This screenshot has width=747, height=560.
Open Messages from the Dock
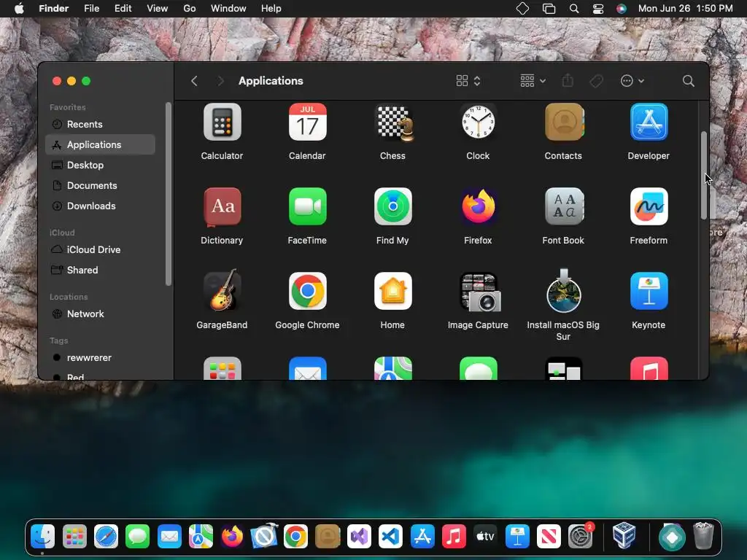[138, 537]
